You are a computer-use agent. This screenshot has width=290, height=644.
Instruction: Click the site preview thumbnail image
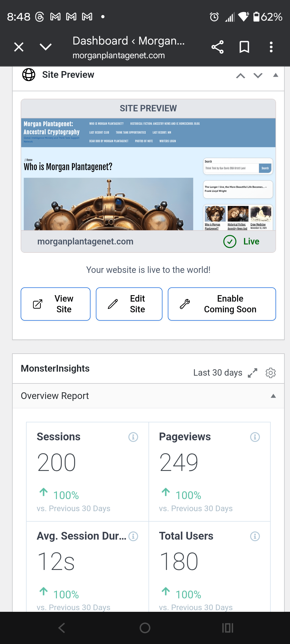click(148, 174)
